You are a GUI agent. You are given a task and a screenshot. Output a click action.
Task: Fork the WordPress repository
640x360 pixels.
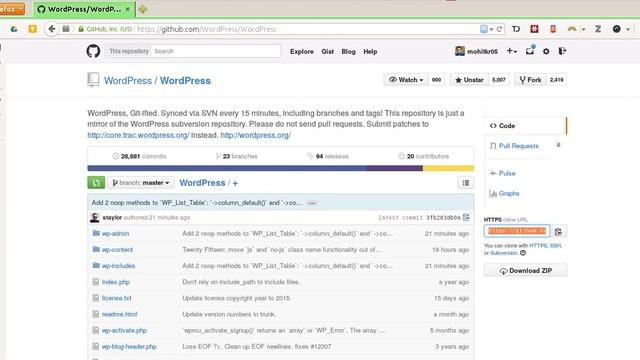[x=530, y=80]
